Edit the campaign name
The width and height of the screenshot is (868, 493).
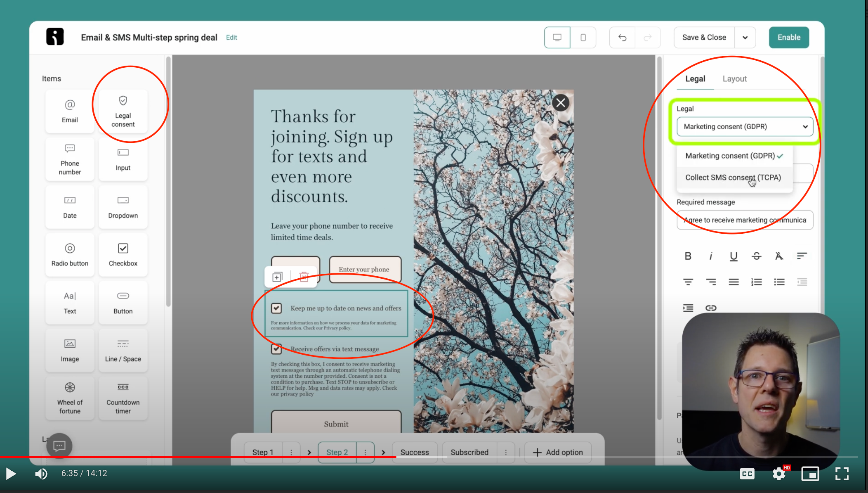click(x=231, y=38)
